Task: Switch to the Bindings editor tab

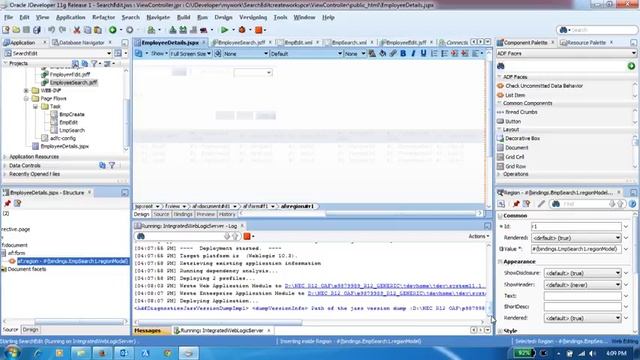Action: coord(182,214)
